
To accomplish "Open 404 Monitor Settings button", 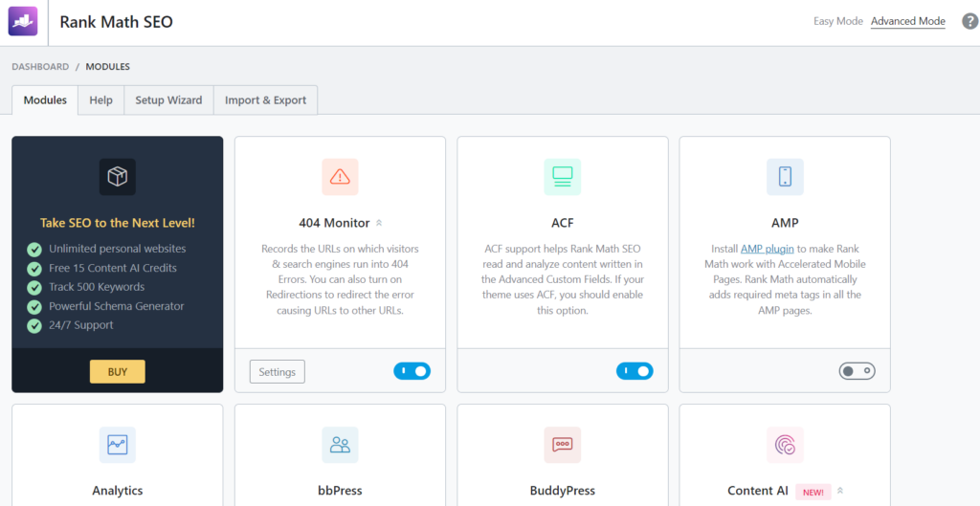I will coord(277,372).
